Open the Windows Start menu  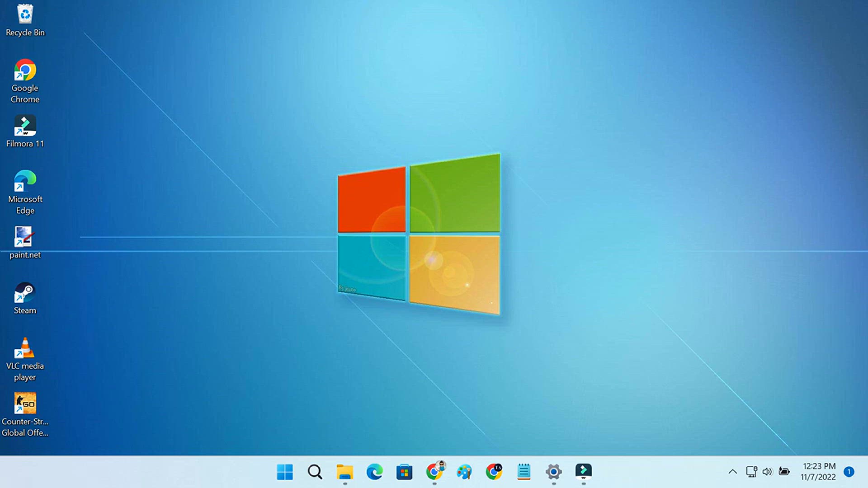coord(285,472)
